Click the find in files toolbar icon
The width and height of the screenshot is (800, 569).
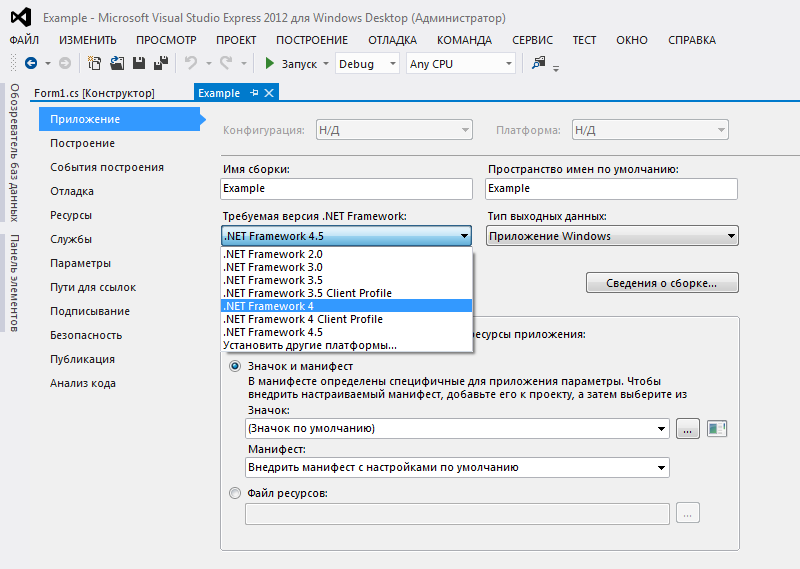538,63
